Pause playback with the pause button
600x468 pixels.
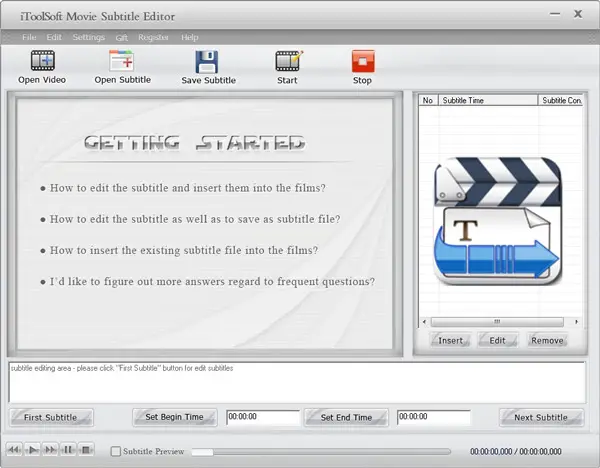pos(68,450)
